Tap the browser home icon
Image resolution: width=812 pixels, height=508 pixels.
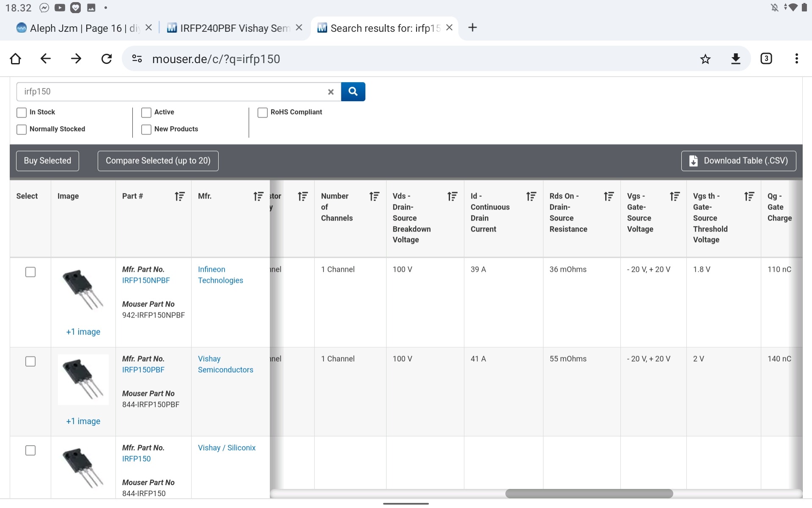16,59
